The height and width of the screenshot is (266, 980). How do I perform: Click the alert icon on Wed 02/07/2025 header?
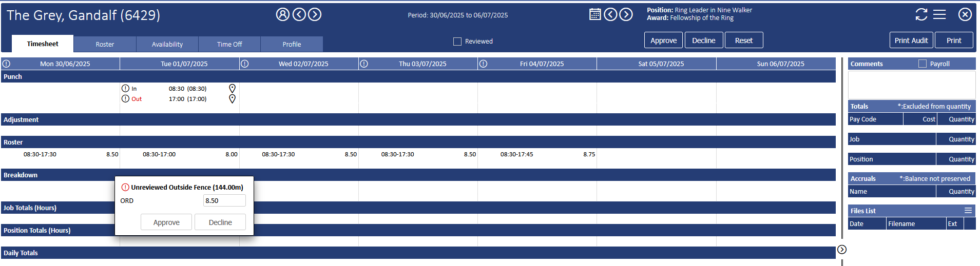245,64
